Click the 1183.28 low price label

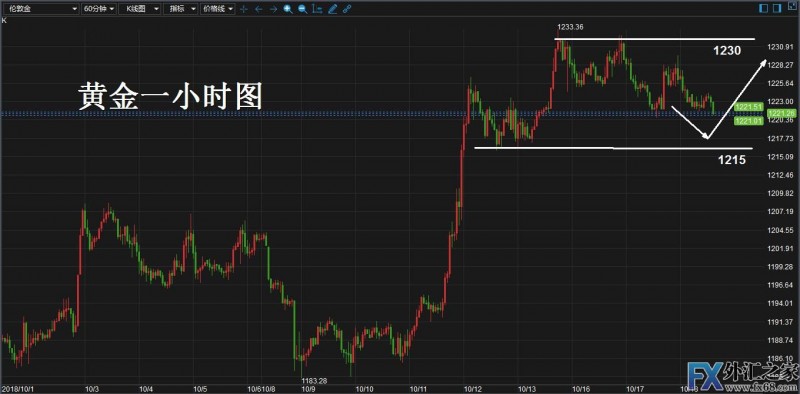pyautogui.click(x=313, y=381)
